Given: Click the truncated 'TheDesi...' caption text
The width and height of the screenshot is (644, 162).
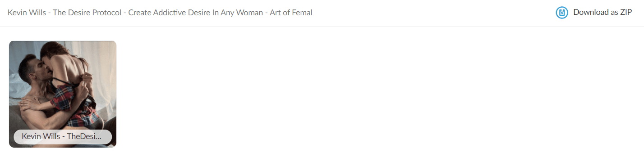Looking at the screenshot, I should click(84, 137).
